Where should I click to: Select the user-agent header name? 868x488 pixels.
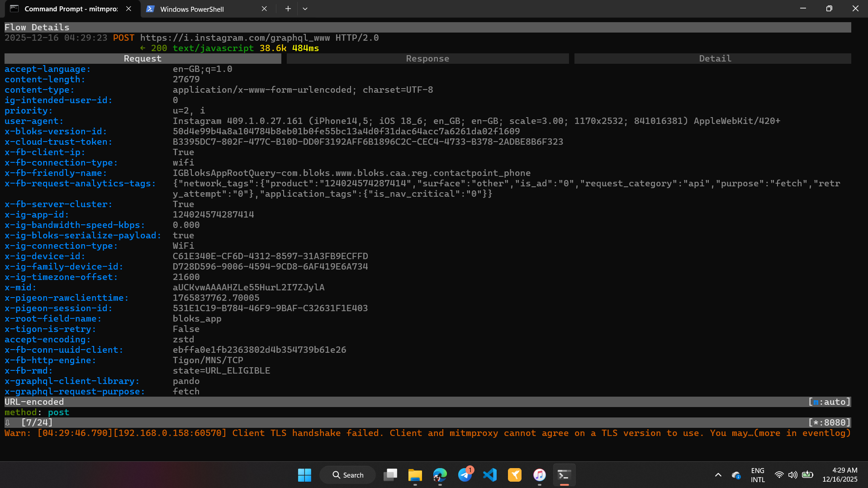(x=34, y=121)
